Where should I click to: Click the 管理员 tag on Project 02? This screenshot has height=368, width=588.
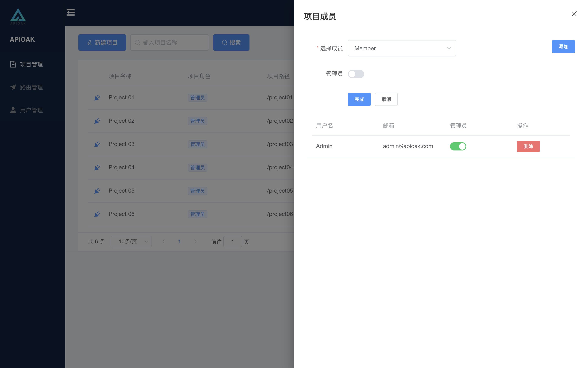(197, 121)
